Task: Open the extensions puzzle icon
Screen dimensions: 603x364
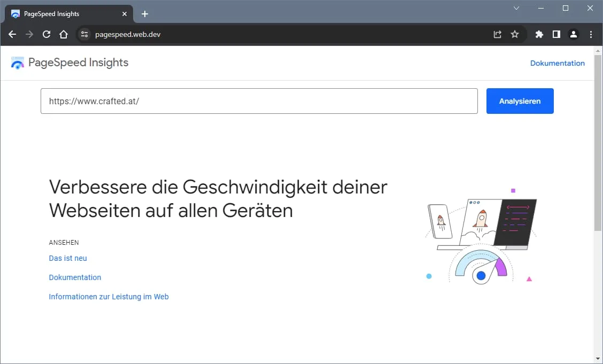Action: [539, 35]
